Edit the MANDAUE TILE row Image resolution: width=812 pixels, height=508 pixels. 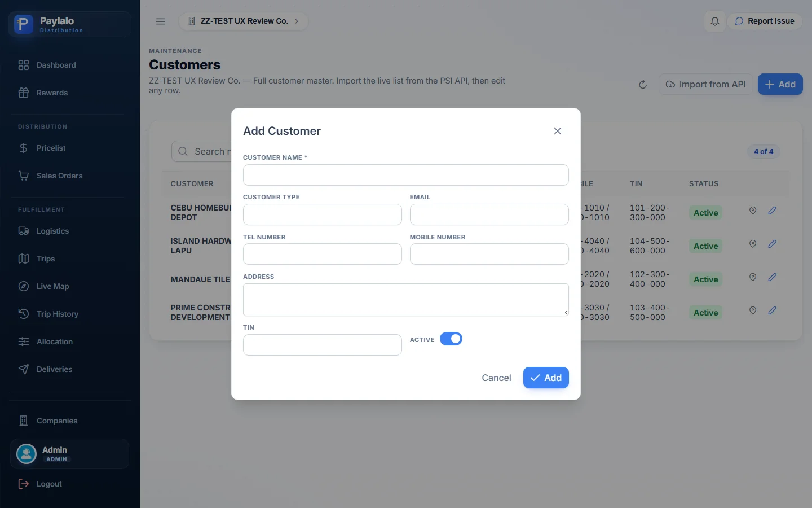772,277
